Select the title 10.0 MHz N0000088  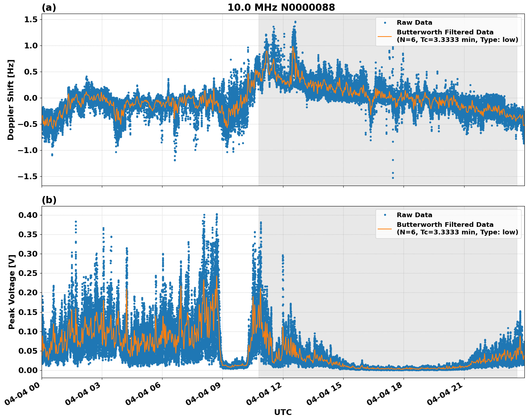[282, 7]
